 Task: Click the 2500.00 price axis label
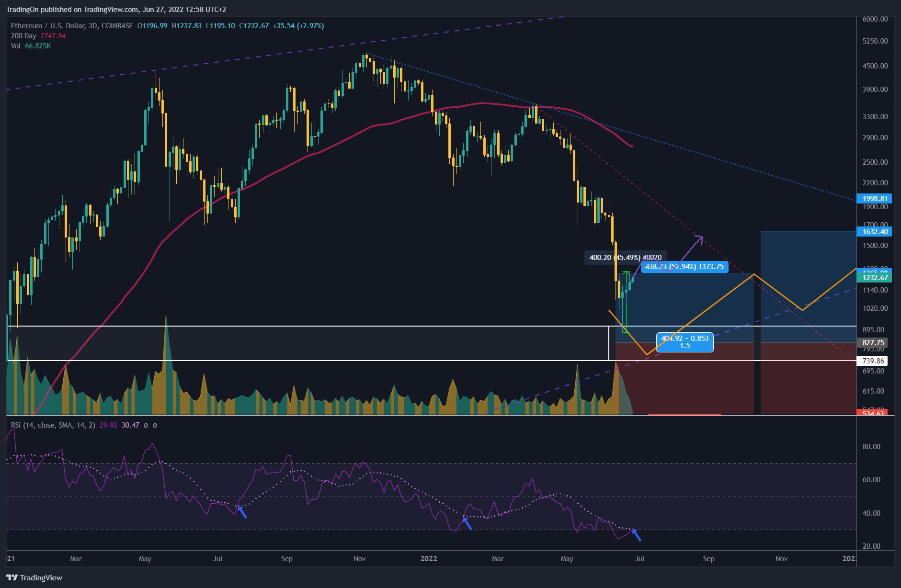pyautogui.click(x=875, y=162)
